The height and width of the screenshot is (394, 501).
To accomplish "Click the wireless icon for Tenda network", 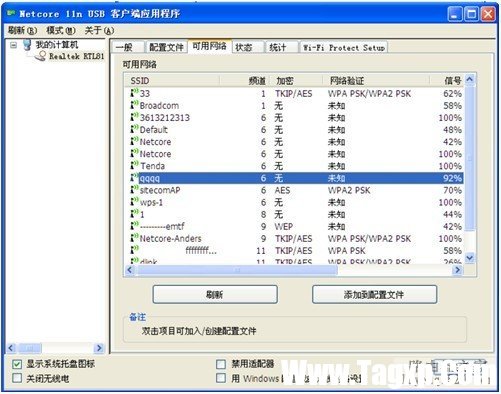I will pos(134,165).
